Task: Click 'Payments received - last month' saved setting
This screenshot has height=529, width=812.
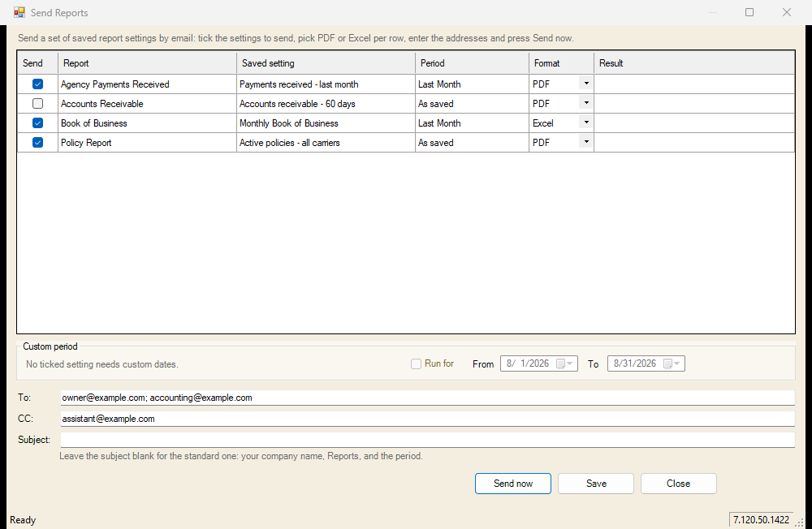Action: point(326,84)
